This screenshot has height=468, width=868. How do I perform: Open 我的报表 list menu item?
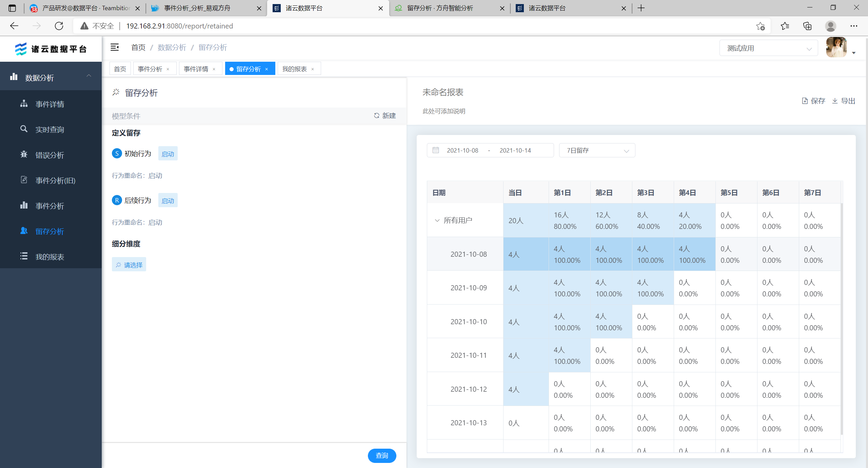[51, 257]
